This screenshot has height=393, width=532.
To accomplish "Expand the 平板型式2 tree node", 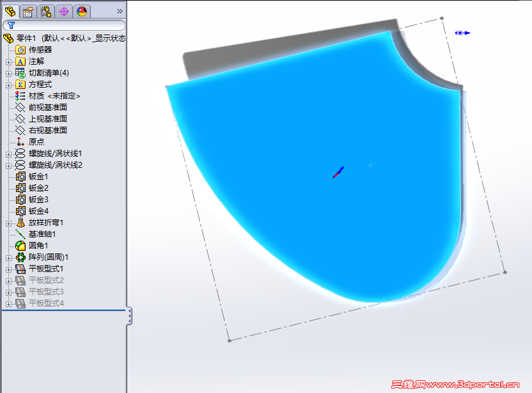I will pos(8,281).
